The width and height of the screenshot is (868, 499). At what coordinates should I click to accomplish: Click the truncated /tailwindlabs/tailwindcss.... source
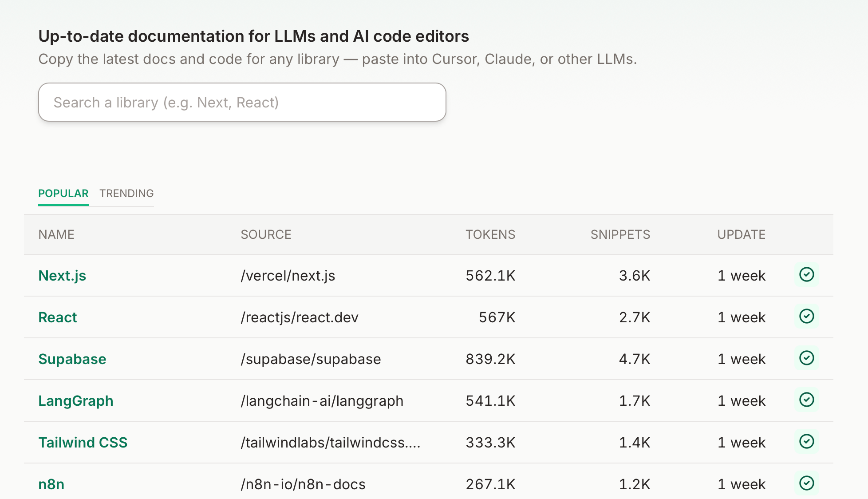[x=331, y=443]
